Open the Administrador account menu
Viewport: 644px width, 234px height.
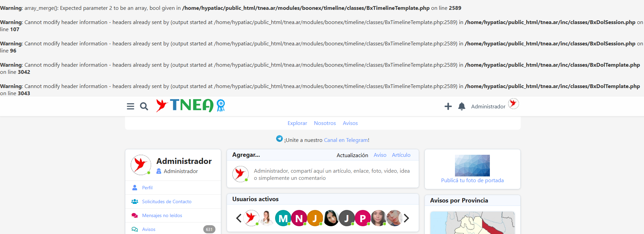pos(488,106)
